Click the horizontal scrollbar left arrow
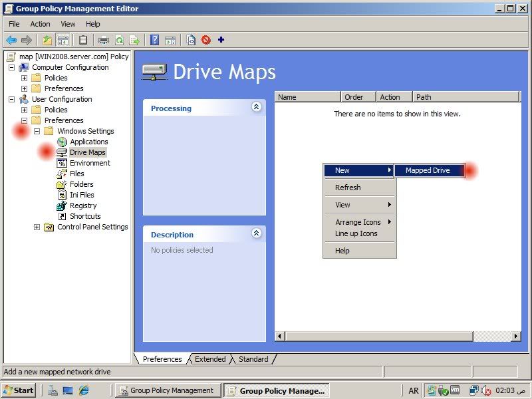The height and width of the screenshot is (399, 532). point(280,336)
